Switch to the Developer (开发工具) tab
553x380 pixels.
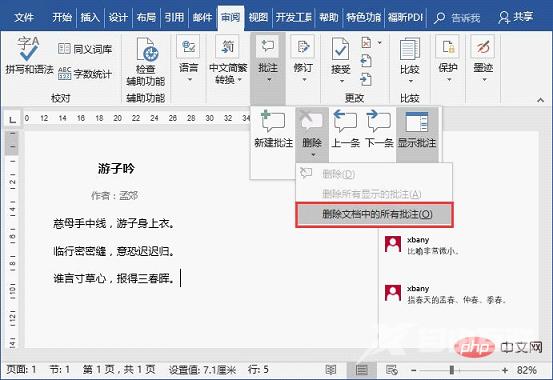coord(293,17)
